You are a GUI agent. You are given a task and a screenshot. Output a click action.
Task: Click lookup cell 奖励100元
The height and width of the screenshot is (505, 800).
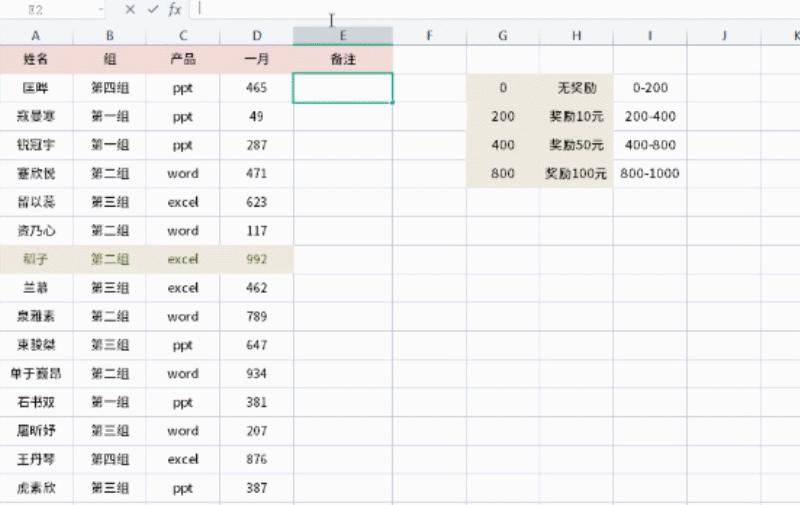(x=577, y=173)
